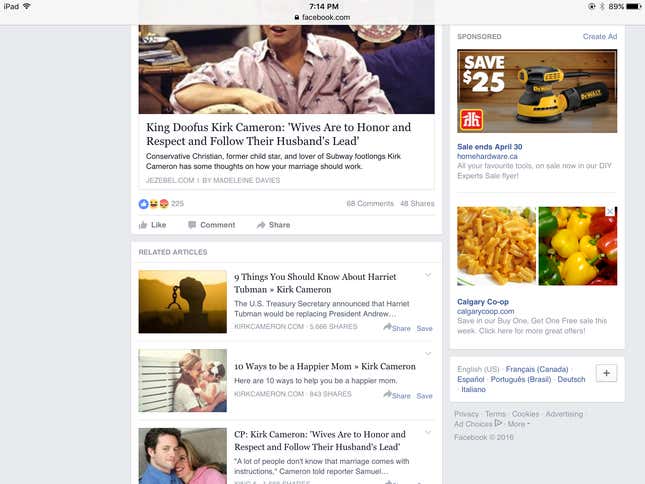Viewport: 645px width, 484px height.
Task: Open 10 Ways to be a Happier Mom title
Action: click(x=325, y=366)
